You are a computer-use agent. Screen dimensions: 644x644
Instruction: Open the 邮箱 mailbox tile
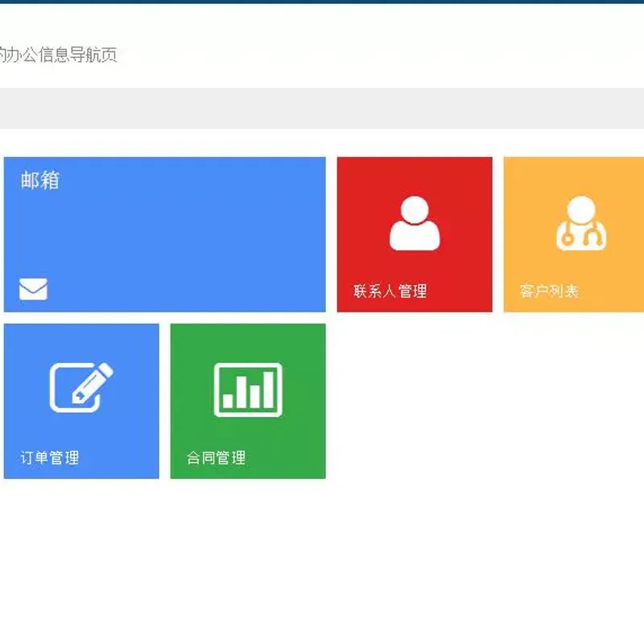[165, 233]
